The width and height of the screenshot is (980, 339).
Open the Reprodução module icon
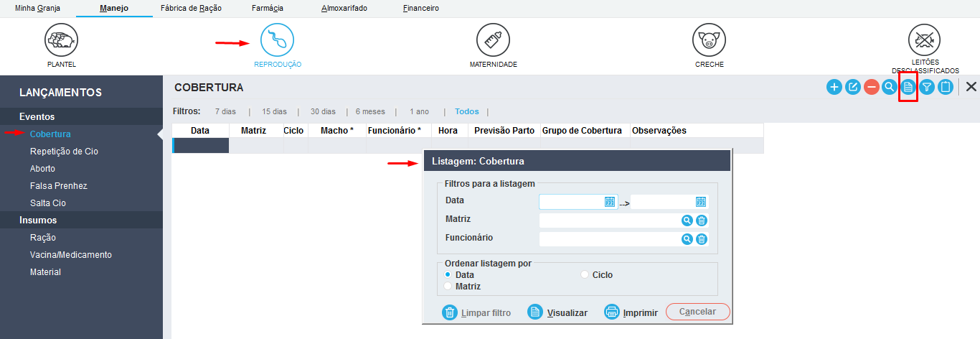pyautogui.click(x=278, y=40)
